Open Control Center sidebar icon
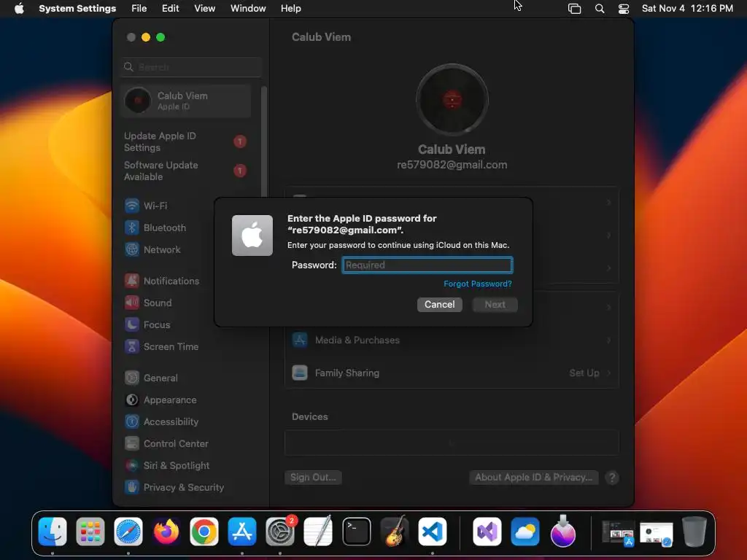Image resolution: width=747 pixels, height=560 pixels. (x=132, y=444)
